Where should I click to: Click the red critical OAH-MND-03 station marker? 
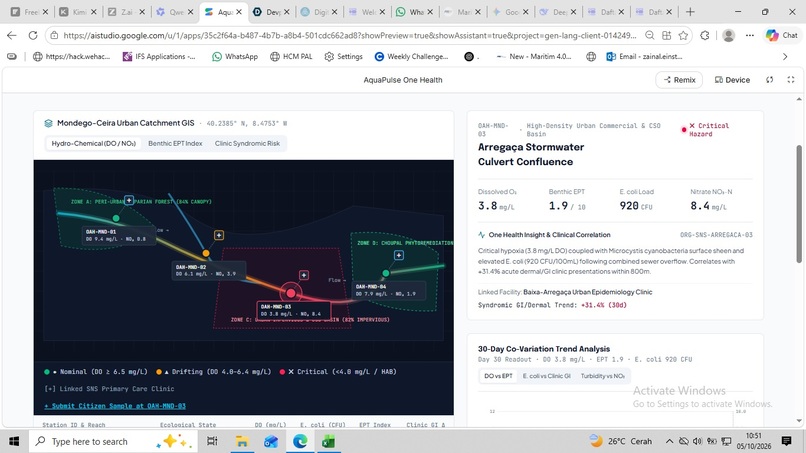(x=290, y=293)
